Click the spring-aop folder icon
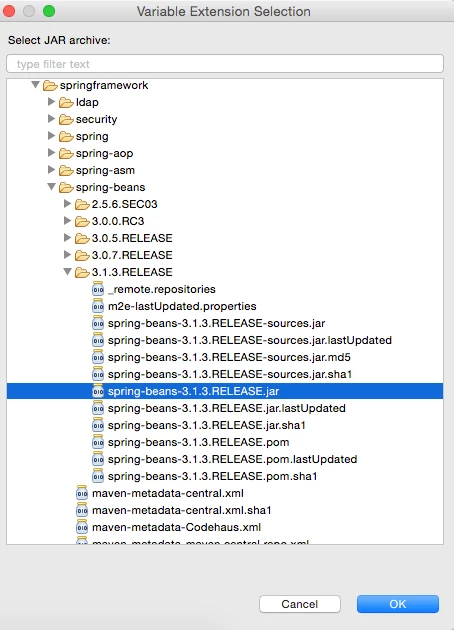The height and width of the screenshot is (630, 454). pyautogui.click(x=66, y=153)
